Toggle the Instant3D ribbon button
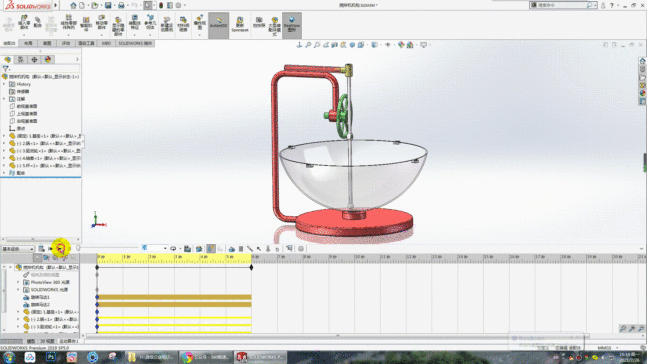The height and width of the screenshot is (364, 647). (x=218, y=25)
